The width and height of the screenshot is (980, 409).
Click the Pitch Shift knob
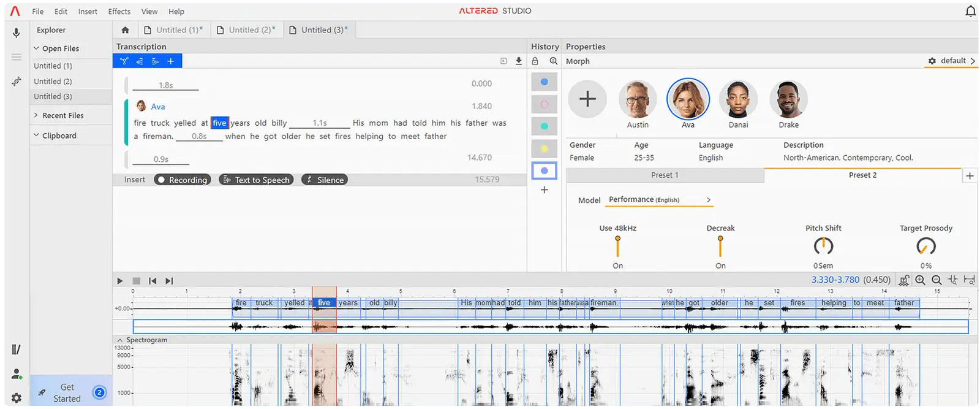(x=823, y=247)
